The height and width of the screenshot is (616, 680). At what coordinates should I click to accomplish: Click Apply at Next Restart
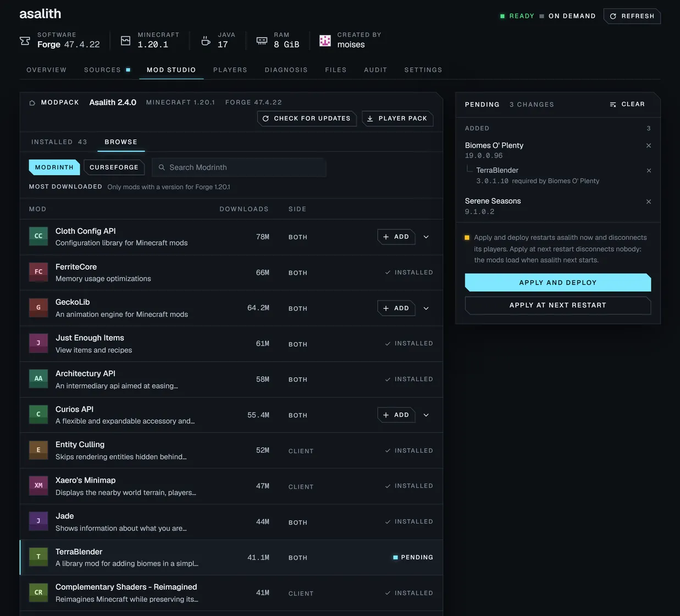[x=558, y=305]
